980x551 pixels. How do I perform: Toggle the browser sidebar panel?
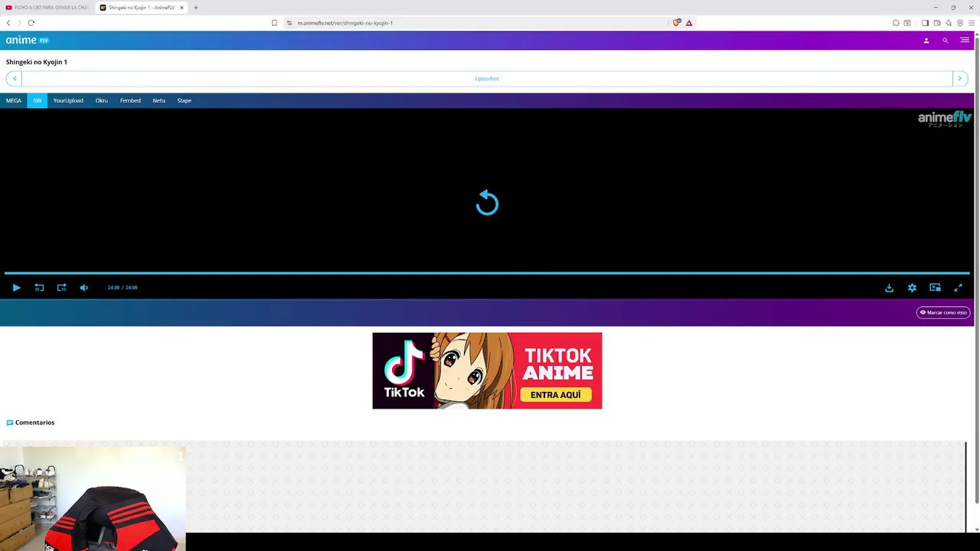point(925,23)
